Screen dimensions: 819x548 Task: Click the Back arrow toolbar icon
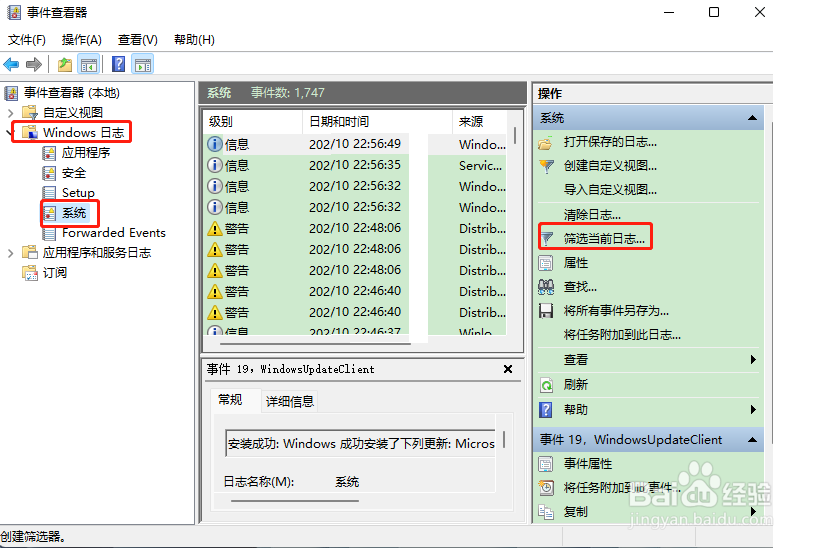click(11, 65)
